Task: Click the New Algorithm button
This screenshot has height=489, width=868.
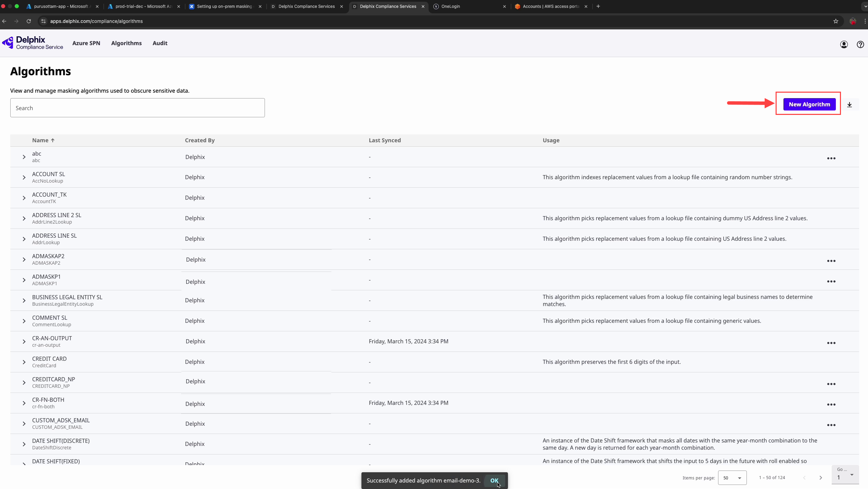Action: [809, 104]
